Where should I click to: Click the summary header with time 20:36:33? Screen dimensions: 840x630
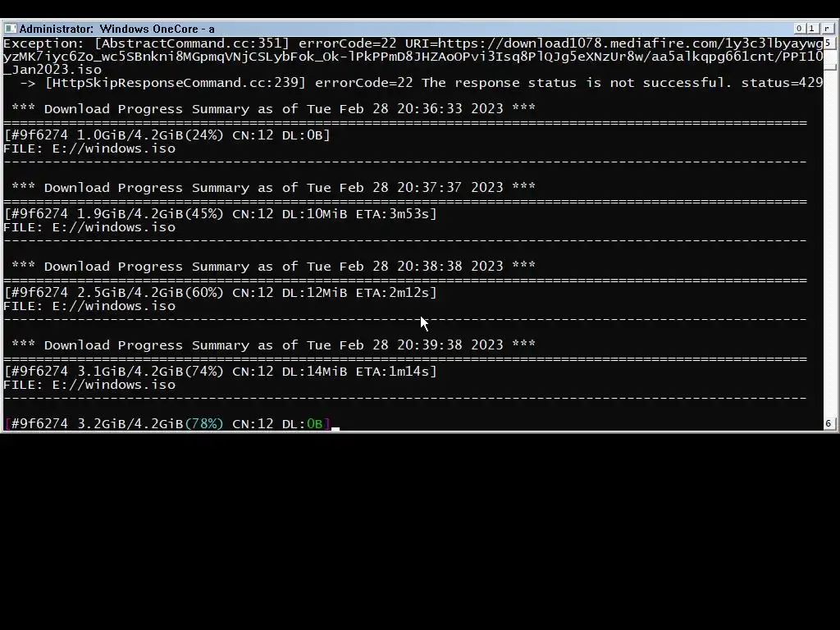point(273,109)
